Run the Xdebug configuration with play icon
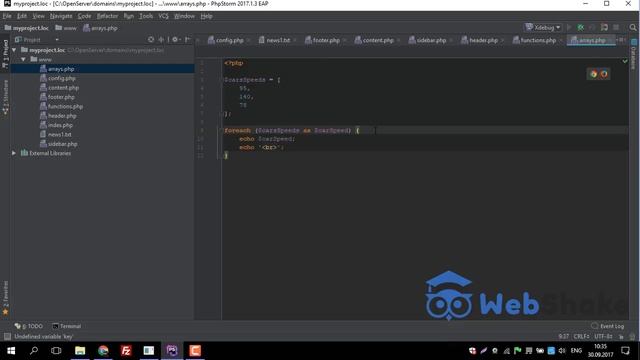This screenshot has width=640, height=360. click(x=569, y=27)
